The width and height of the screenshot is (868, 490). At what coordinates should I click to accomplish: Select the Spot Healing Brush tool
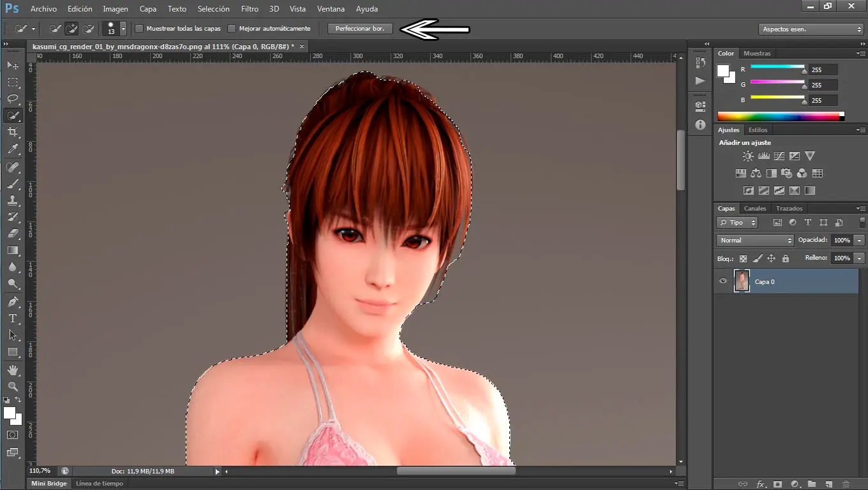13,167
